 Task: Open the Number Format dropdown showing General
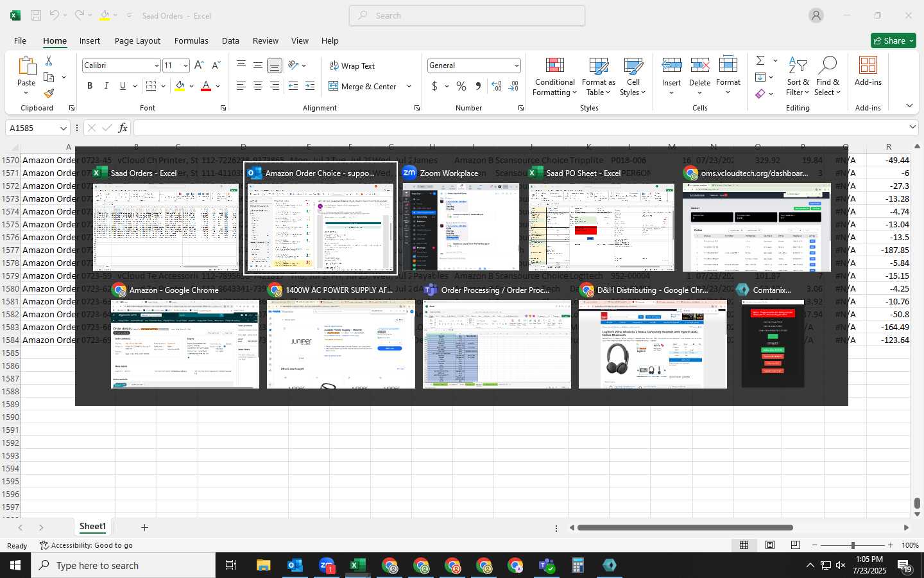[x=516, y=66]
